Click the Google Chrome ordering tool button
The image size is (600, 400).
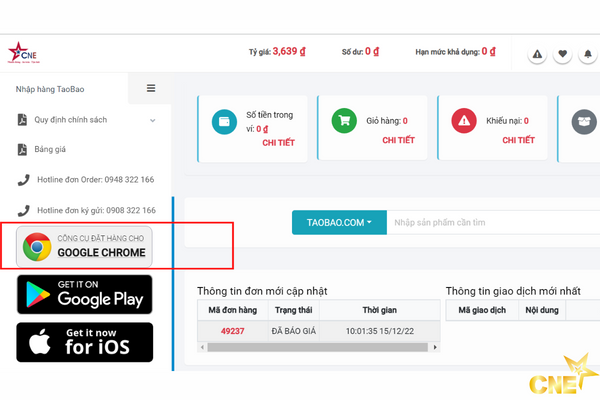point(84,247)
